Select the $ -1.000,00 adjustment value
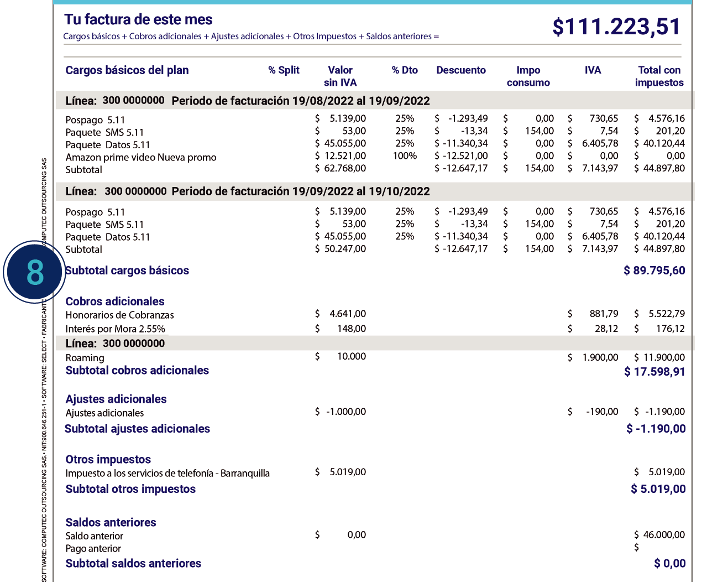Image resolution: width=728 pixels, height=582 pixels. tap(341, 412)
